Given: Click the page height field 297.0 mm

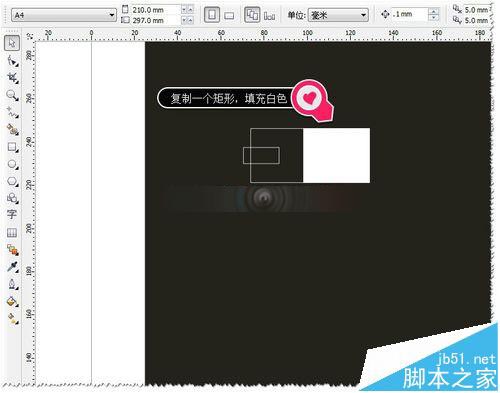Looking at the screenshot, I should [x=155, y=20].
